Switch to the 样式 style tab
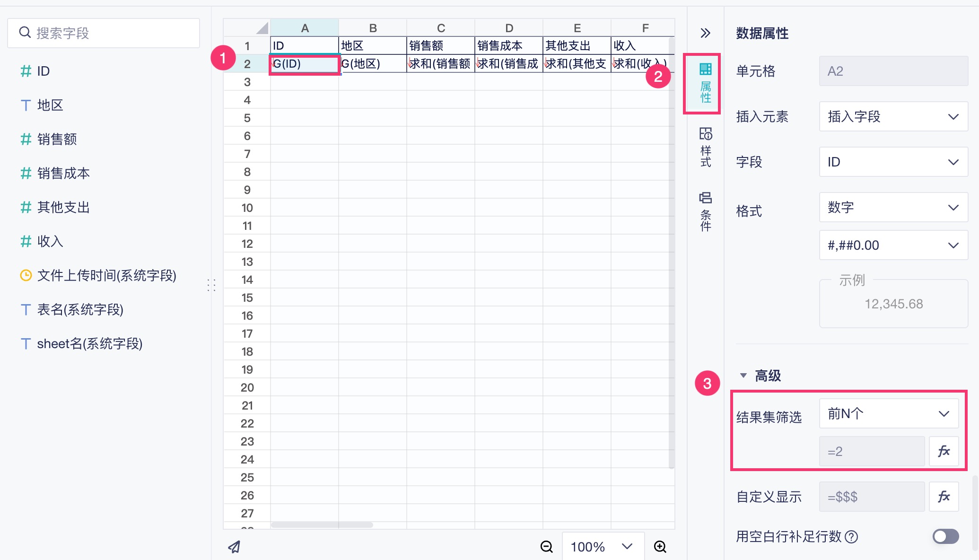 pos(705,147)
